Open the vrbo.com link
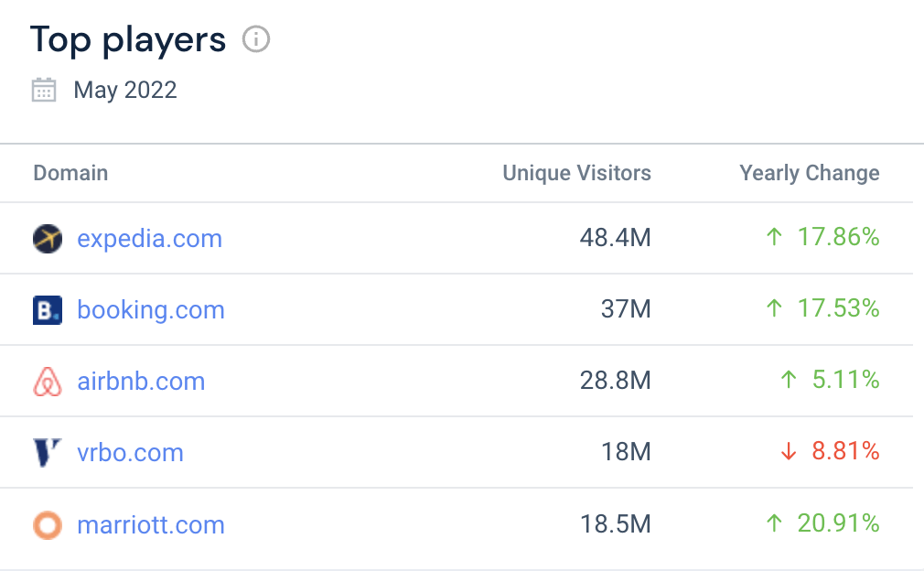This screenshot has width=924, height=571. coord(131,452)
